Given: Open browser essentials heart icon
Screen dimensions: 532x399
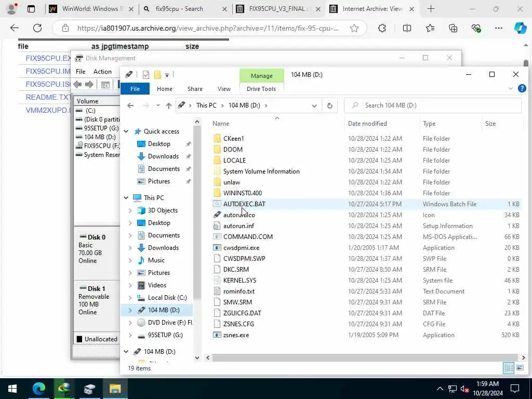Looking at the screenshot, I should tap(476, 28).
